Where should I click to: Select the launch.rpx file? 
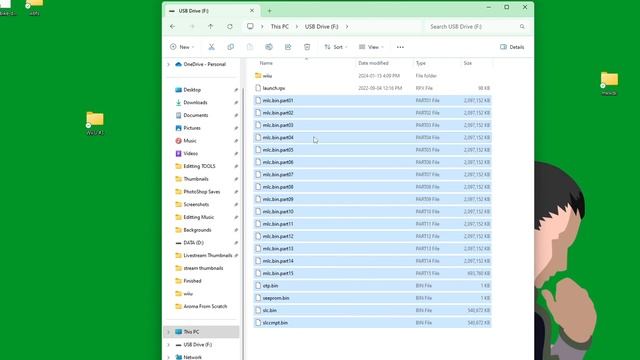pos(372,88)
